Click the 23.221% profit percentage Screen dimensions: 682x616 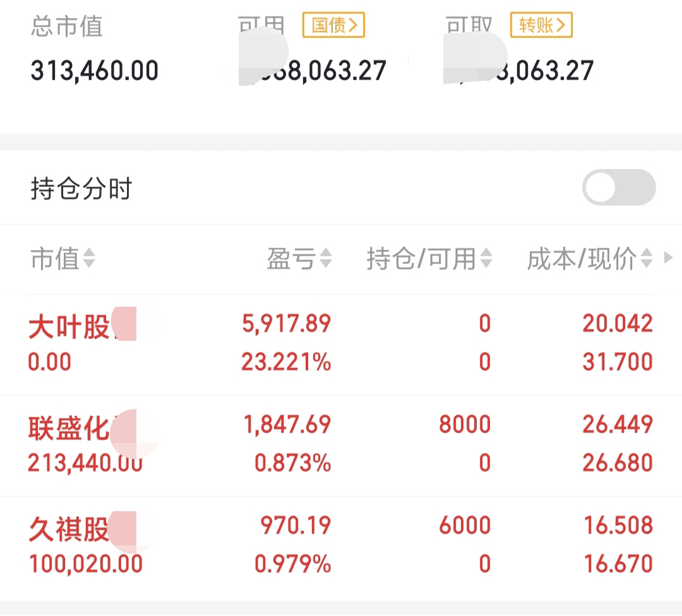pos(286,362)
